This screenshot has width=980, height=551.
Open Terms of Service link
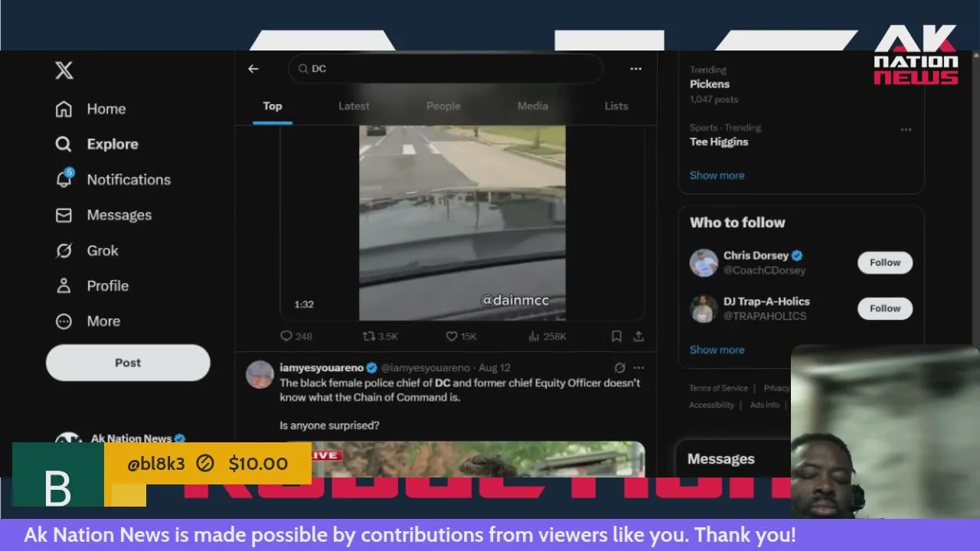(718, 388)
